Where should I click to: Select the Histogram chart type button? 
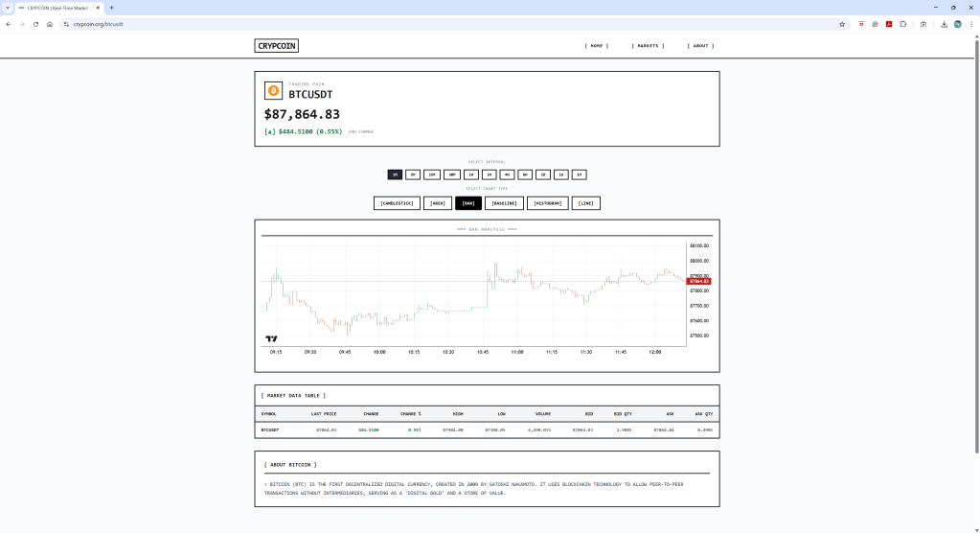[547, 203]
